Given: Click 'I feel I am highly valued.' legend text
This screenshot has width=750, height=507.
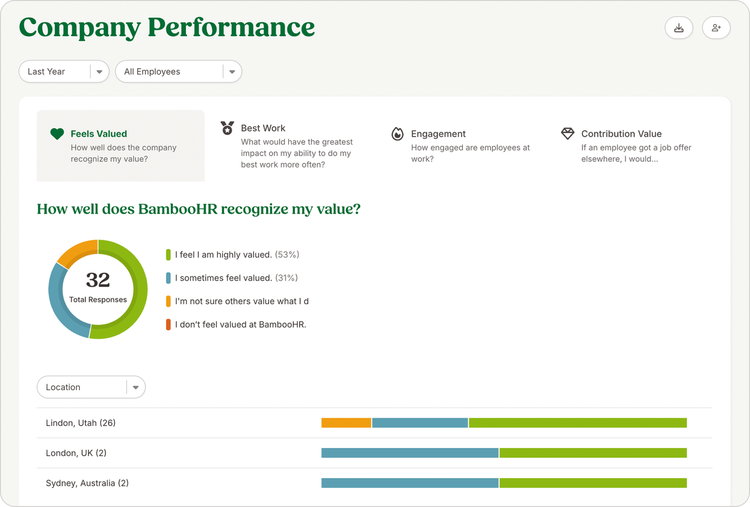Looking at the screenshot, I should pos(223,255).
